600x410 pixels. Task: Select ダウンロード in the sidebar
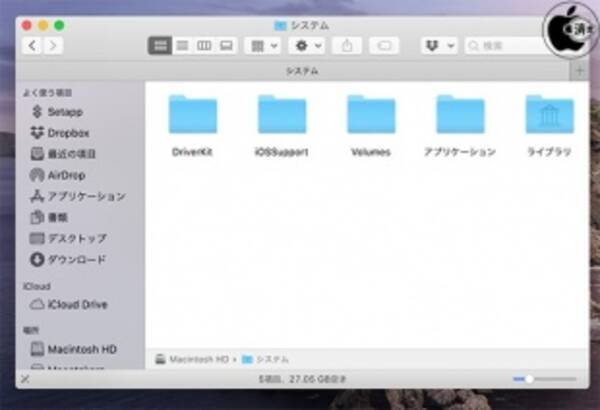[76, 260]
